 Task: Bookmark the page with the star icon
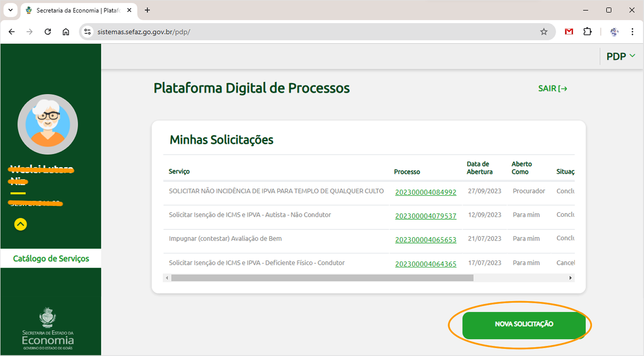coord(544,31)
